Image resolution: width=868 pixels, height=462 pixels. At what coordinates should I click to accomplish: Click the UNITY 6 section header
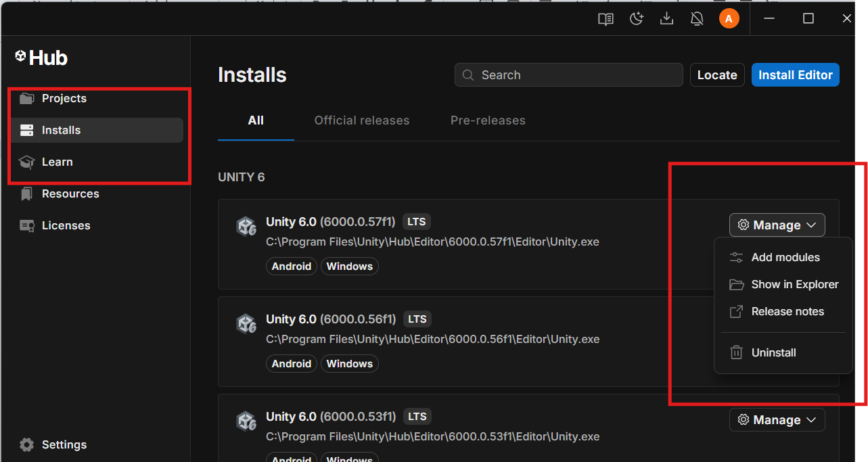(242, 177)
